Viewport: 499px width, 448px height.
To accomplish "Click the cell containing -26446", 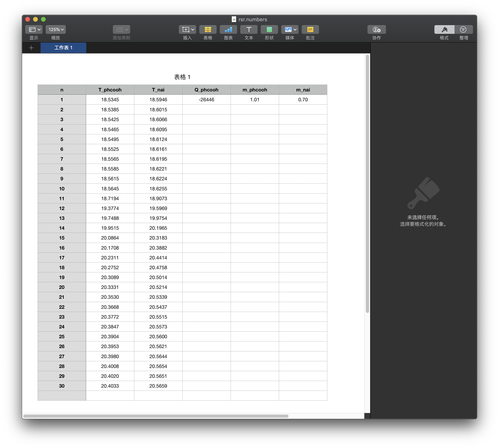I will tap(206, 100).
